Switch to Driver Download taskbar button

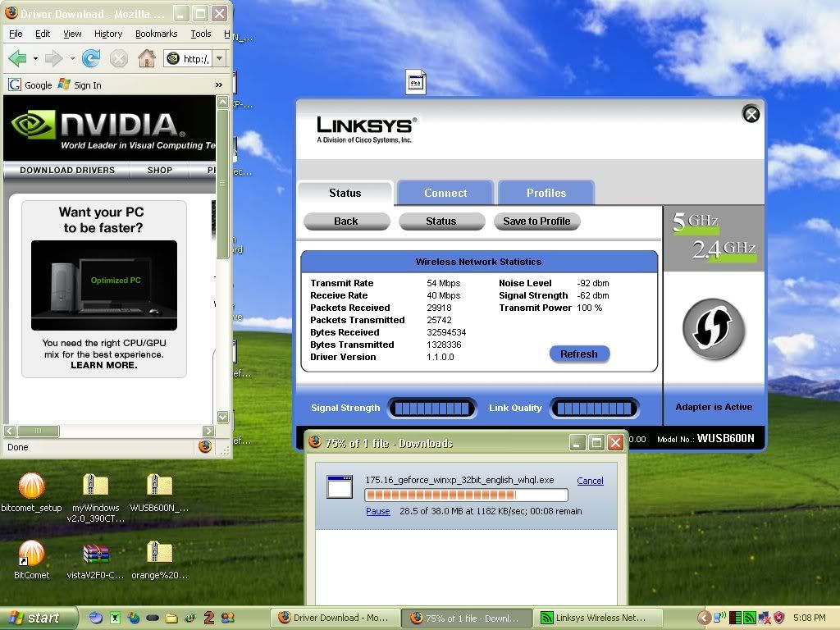[x=335, y=618]
